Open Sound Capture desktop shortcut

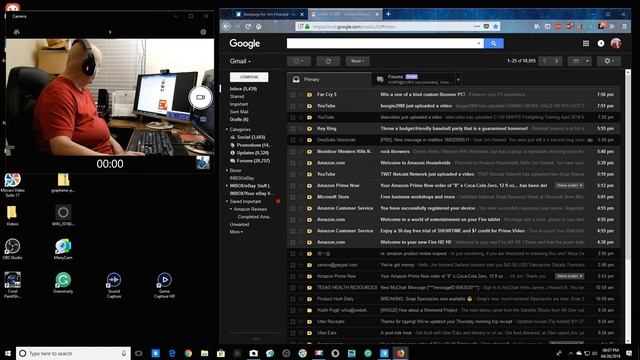(x=114, y=285)
